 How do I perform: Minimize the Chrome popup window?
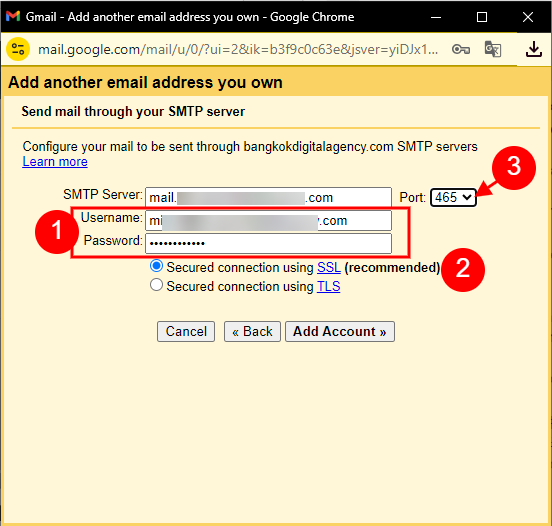coord(436,17)
